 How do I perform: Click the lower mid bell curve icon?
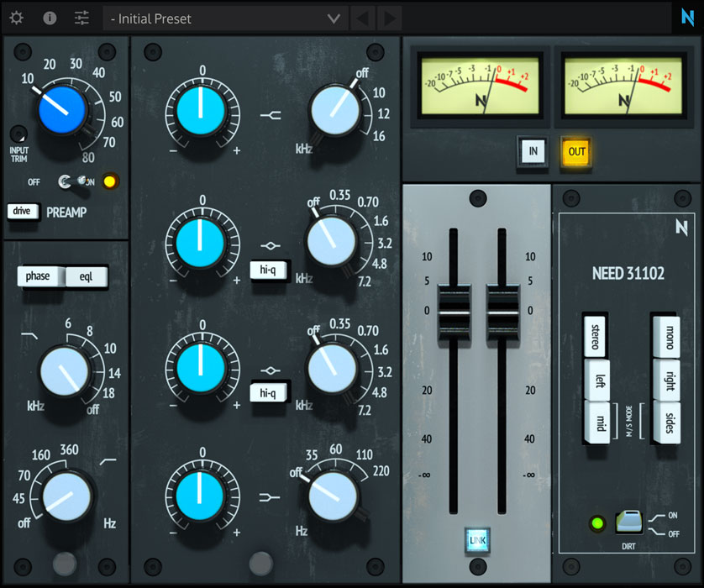(x=271, y=370)
